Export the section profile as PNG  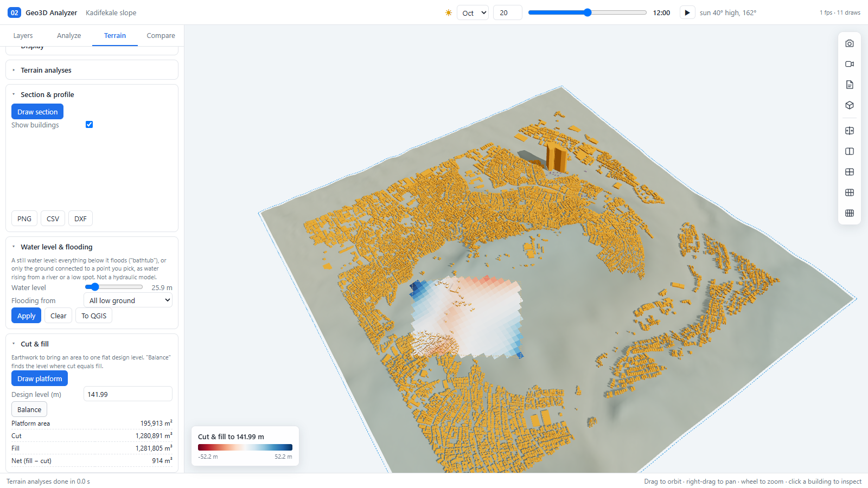click(x=24, y=219)
